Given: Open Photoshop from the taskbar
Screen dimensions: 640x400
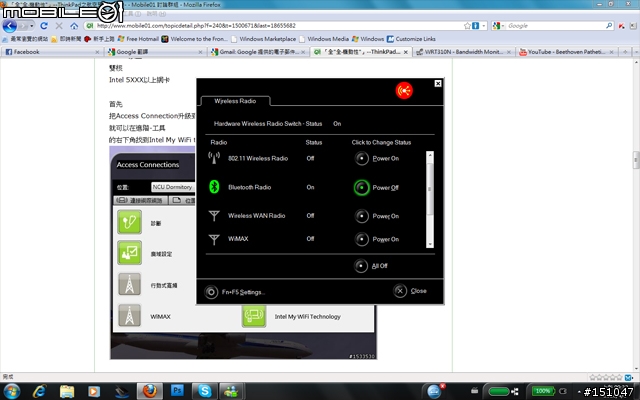Looking at the screenshot, I should pos(177,391).
